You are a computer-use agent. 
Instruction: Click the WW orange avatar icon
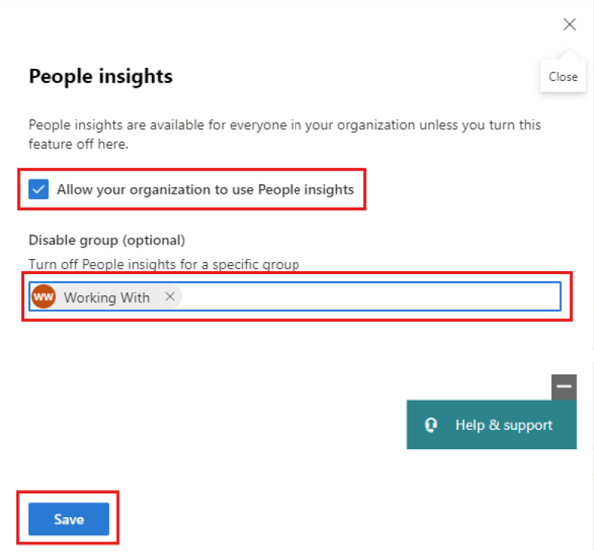[x=44, y=297]
